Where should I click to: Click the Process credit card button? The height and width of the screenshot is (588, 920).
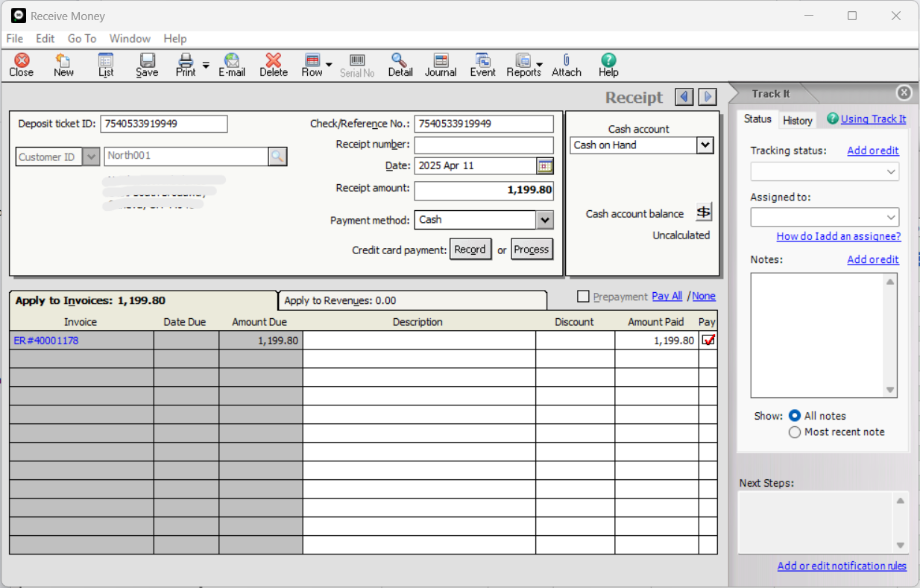(532, 250)
